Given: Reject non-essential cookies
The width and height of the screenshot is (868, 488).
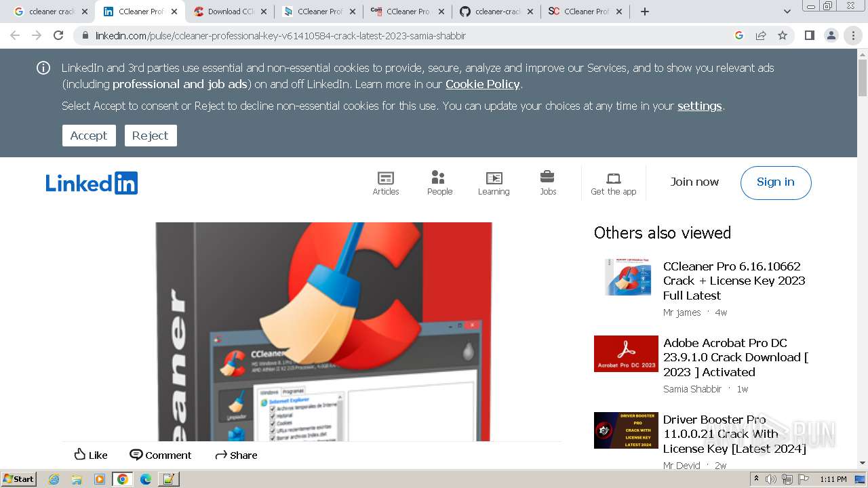Looking at the screenshot, I should click(x=151, y=136).
